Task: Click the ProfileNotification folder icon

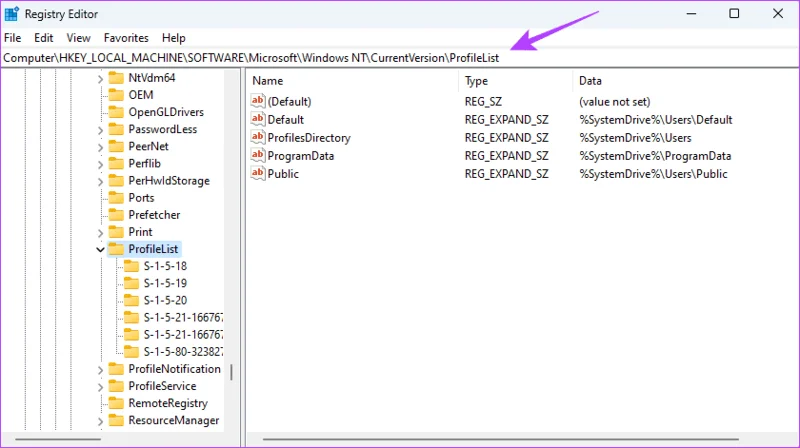Action: click(x=116, y=368)
